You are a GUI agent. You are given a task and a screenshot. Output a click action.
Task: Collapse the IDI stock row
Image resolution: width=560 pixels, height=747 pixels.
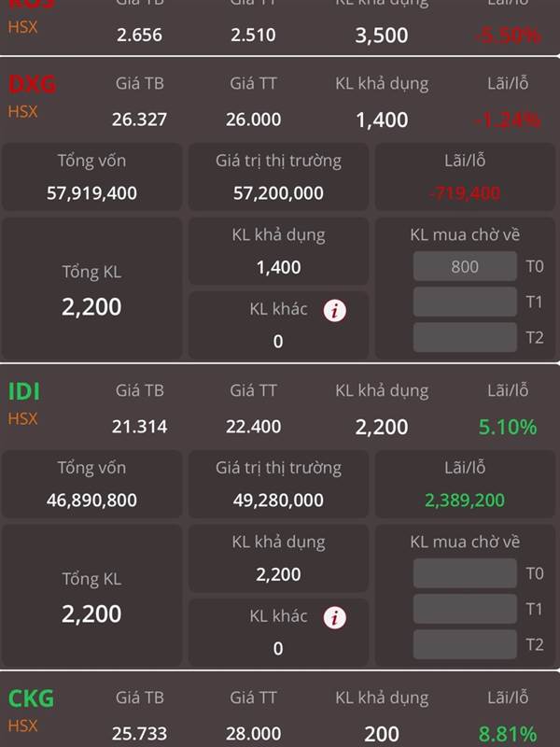pyautogui.click(x=280, y=408)
